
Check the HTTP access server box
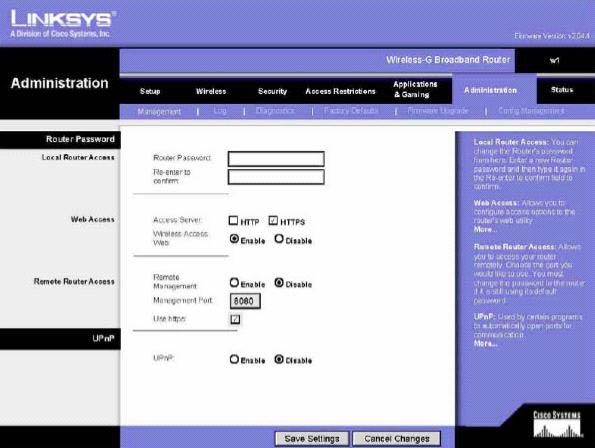point(233,220)
